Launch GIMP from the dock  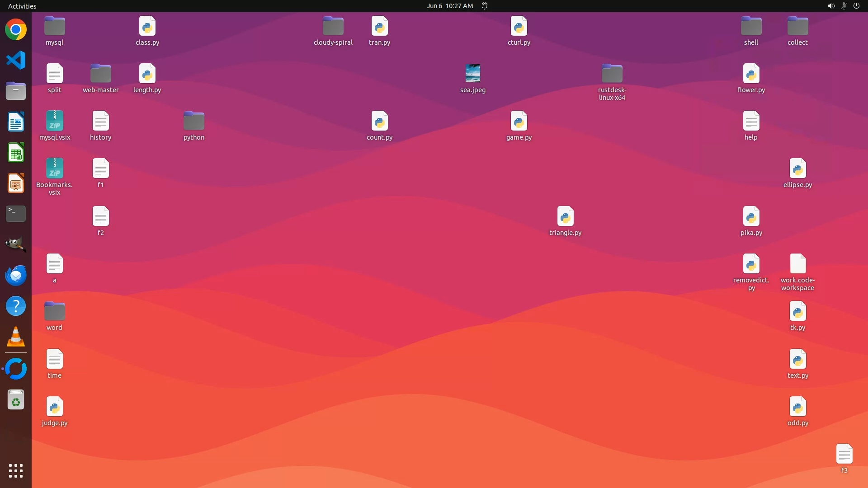16,244
